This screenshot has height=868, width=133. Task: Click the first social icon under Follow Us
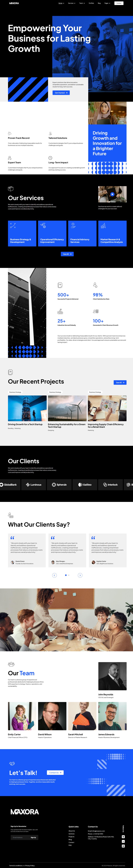point(123,837)
